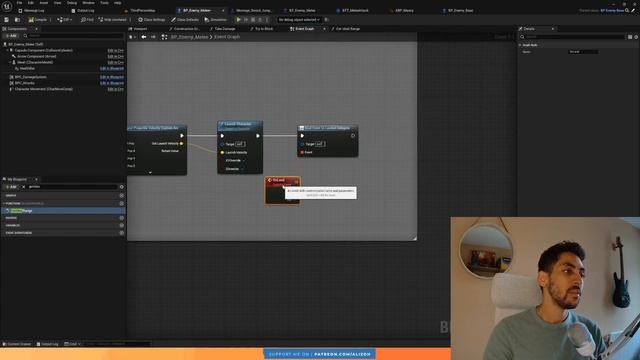This screenshot has height=360, width=640.
Task: Click Edit in C++ for Arrow Component
Action: pyautogui.click(x=116, y=56)
